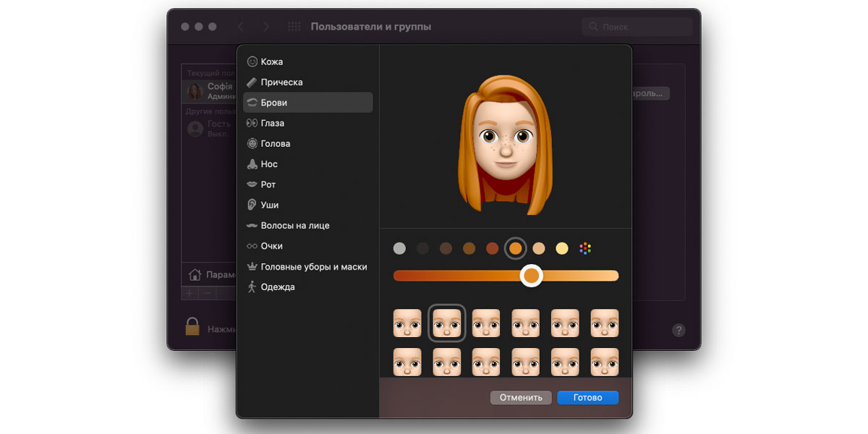Choose the selected orange eyebrow color swatch

(516, 249)
